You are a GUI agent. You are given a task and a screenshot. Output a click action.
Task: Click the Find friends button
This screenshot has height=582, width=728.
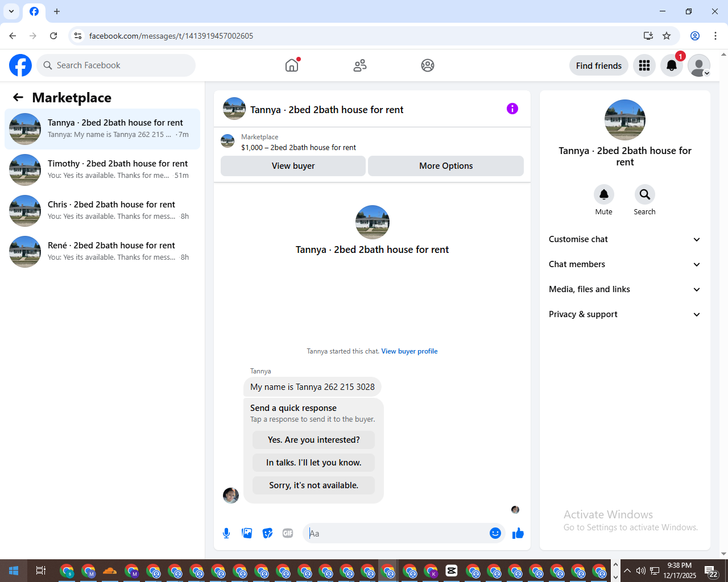(599, 65)
